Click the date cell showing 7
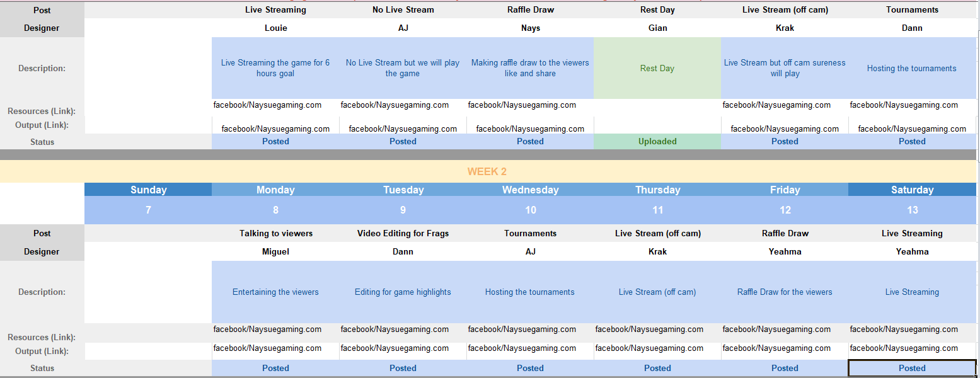This screenshot has height=378, width=980. coord(148,210)
